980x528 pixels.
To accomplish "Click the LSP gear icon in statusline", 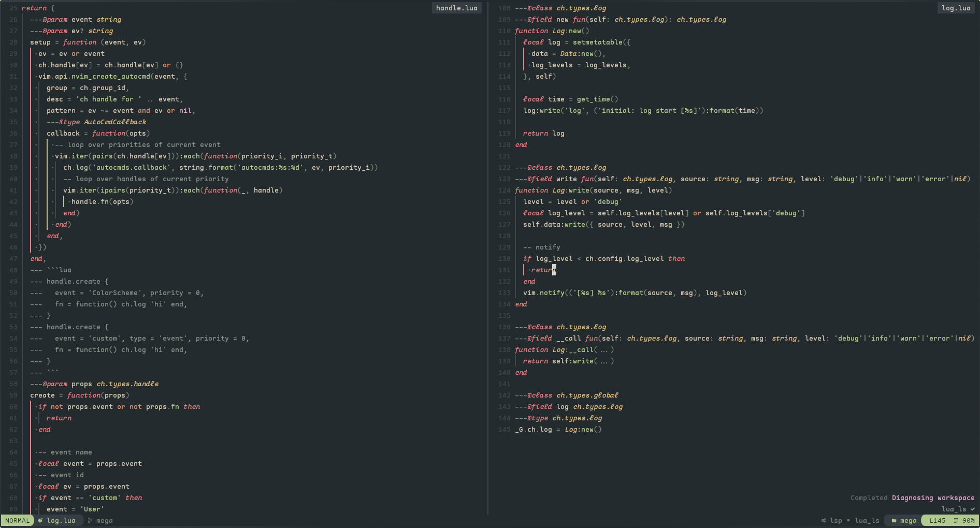I will [824, 520].
